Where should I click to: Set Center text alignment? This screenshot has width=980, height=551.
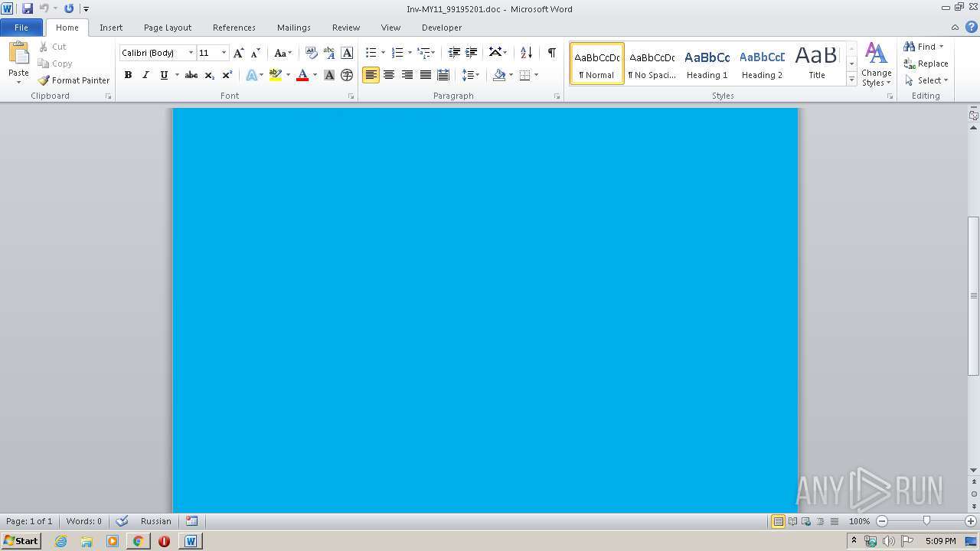pyautogui.click(x=389, y=75)
